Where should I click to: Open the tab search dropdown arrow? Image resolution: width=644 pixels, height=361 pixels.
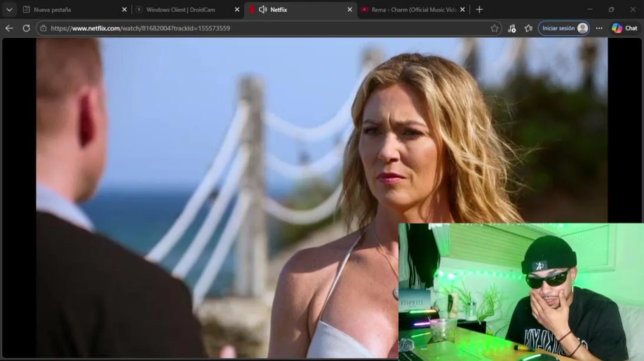[9, 10]
